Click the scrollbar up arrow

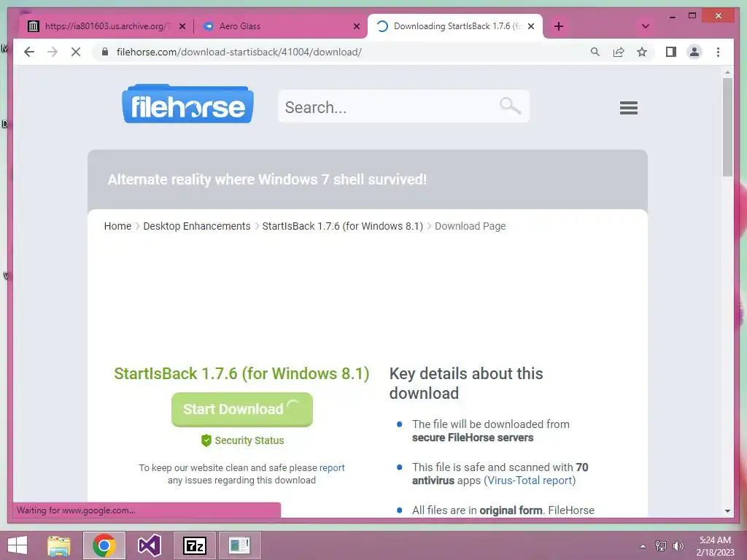point(727,72)
